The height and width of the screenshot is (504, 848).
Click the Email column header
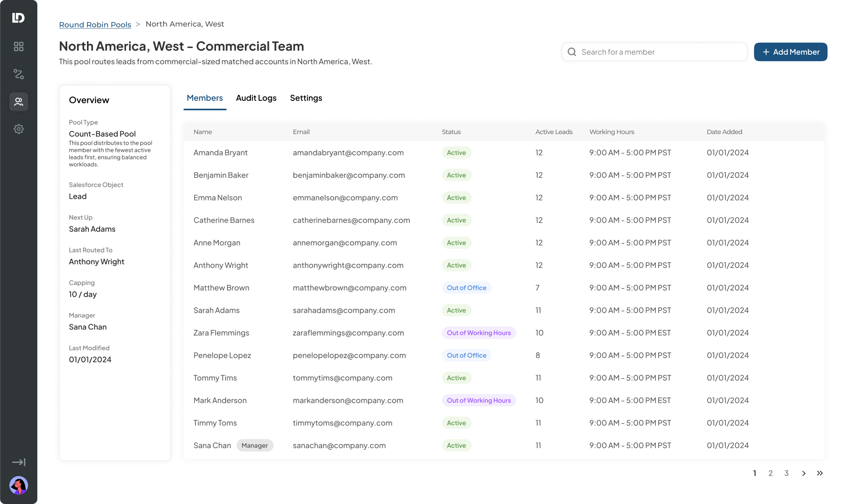pos(301,132)
